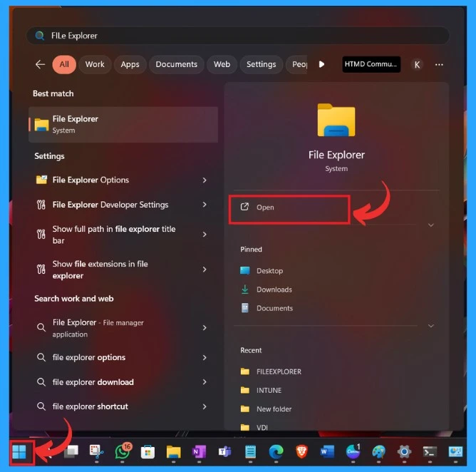
Task: Launch OneNote from the taskbar
Action: (x=199, y=452)
